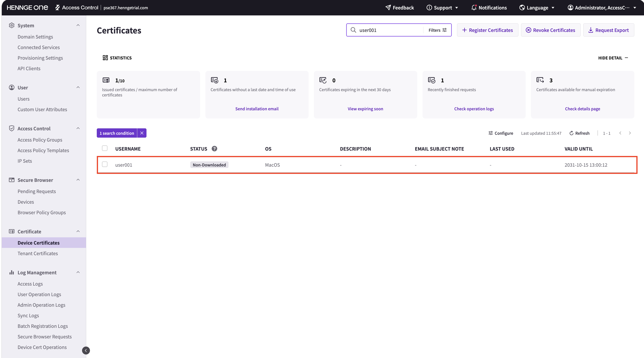The image size is (644, 358).
Task: Click the Log Management bar chart icon
Action: tap(11, 272)
